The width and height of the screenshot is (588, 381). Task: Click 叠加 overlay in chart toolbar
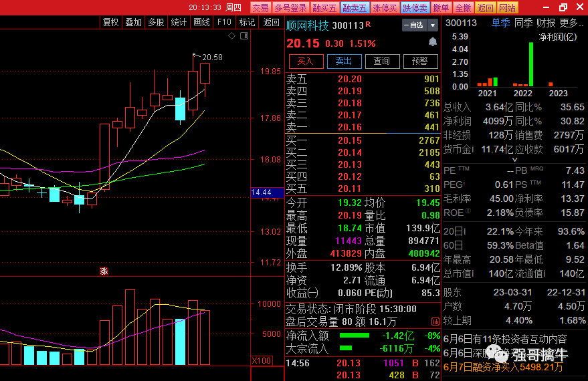click(134, 23)
